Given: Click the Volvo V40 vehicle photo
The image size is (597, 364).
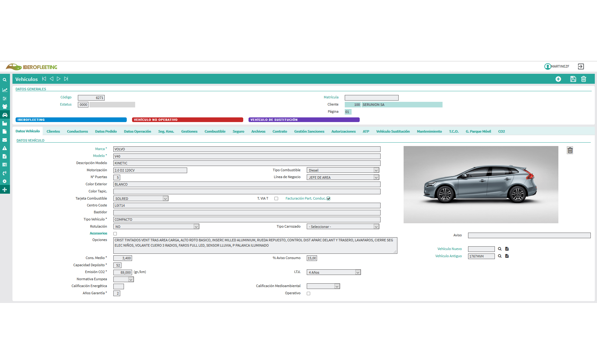Looking at the screenshot, I should (x=481, y=185).
